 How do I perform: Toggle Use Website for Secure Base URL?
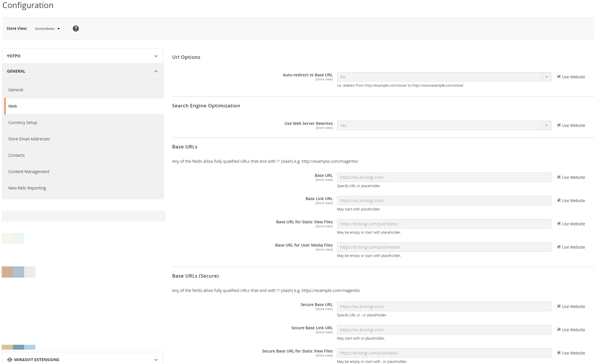point(559,306)
